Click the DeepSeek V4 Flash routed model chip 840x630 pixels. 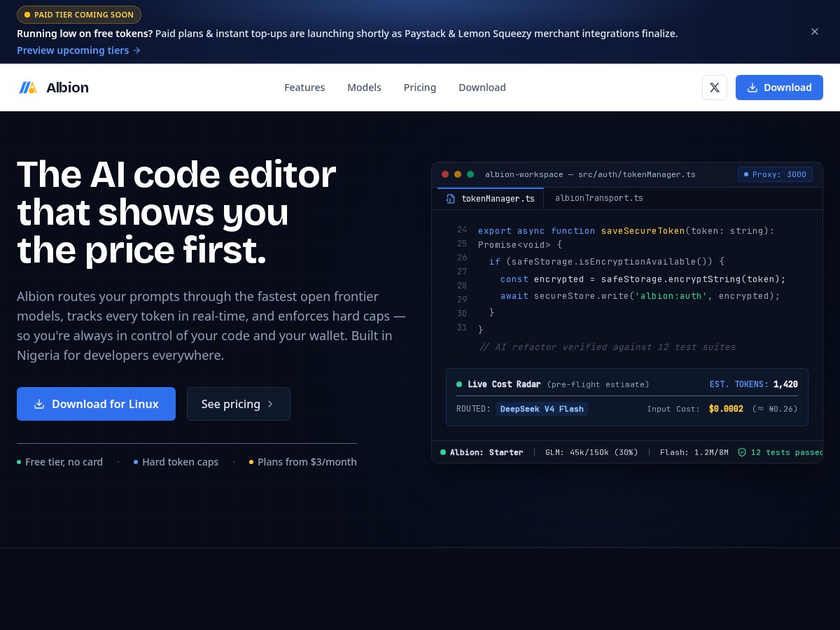pyautogui.click(x=542, y=409)
